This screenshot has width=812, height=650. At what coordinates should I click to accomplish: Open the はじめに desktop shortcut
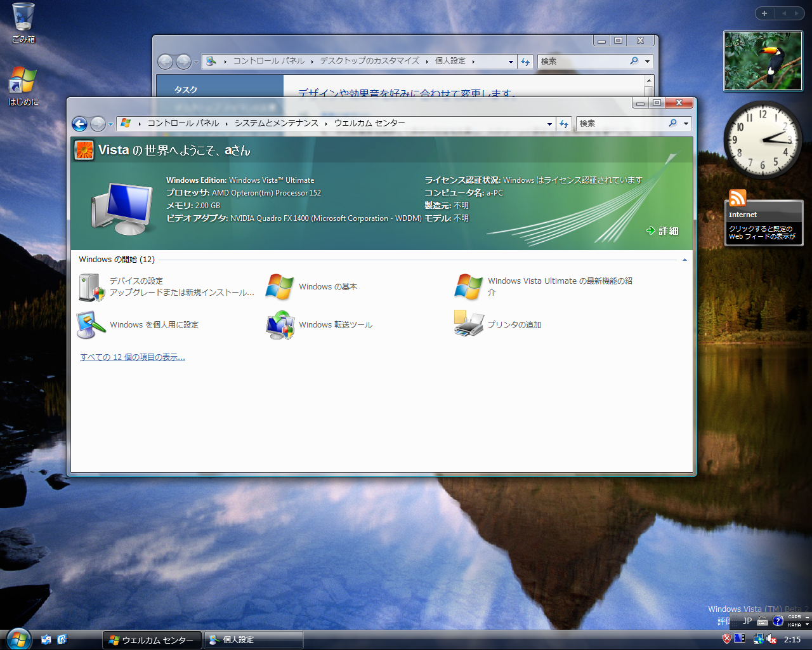pyautogui.click(x=23, y=86)
